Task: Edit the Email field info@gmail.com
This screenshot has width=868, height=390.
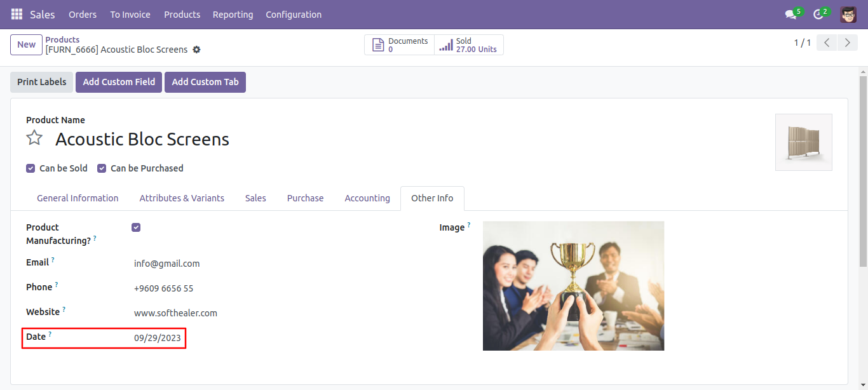Action: pos(167,264)
